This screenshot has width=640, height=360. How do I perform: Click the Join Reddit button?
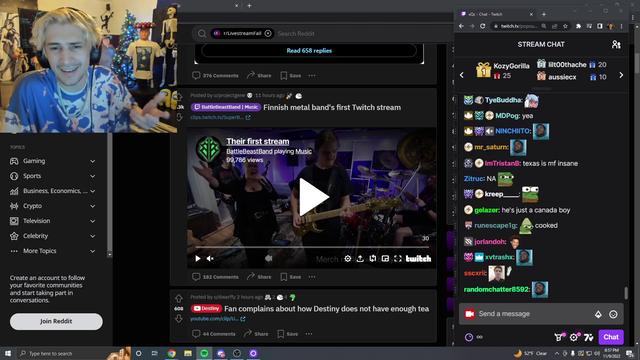56,322
